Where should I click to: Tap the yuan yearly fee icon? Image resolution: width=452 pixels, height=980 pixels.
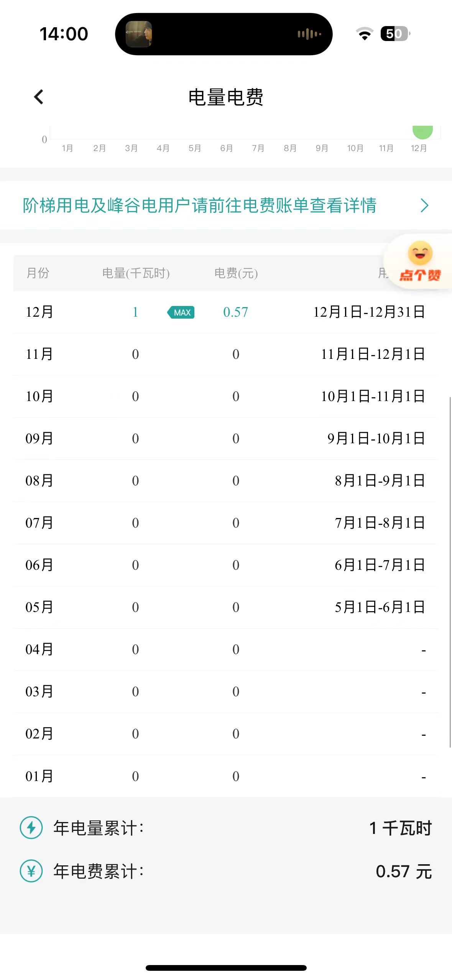coord(31,871)
